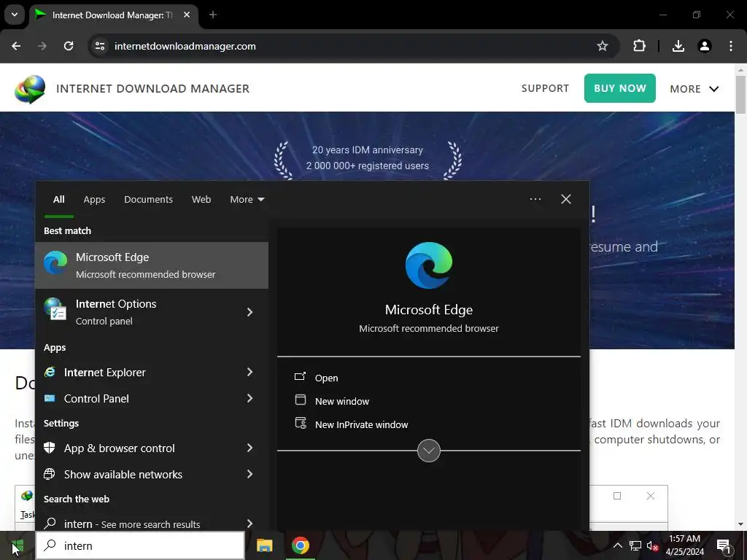
Task: Expand the Internet Explorer result arrow
Action: [x=249, y=372]
